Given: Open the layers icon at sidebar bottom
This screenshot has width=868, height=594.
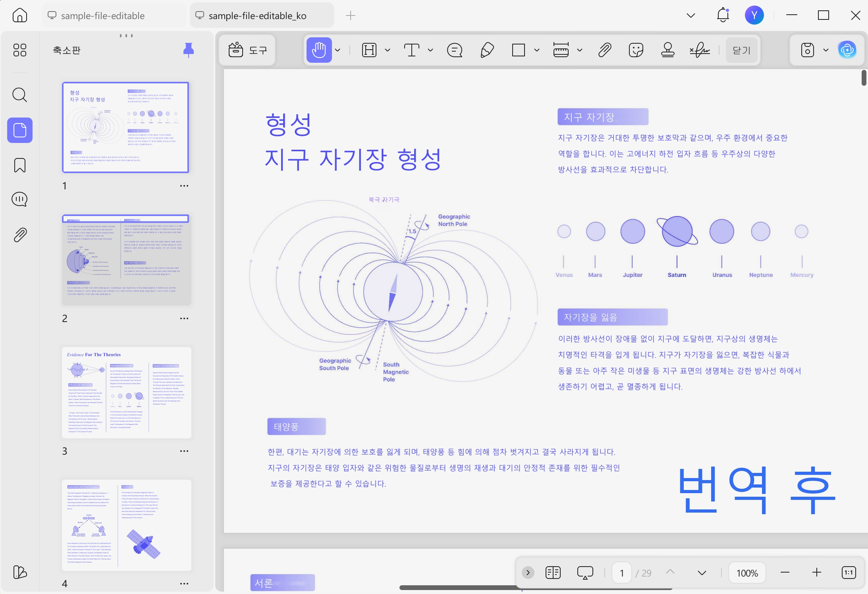Looking at the screenshot, I should coord(19,572).
